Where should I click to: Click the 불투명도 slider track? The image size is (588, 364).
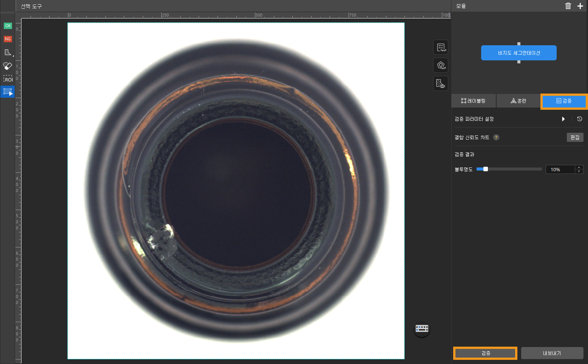[509, 169]
